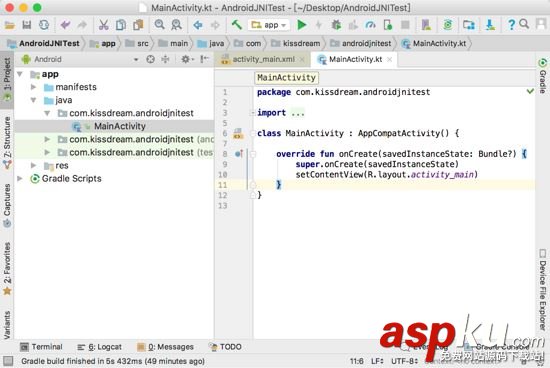This screenshot has height=368, width=550.
Task: Collapse the com.kissdream.androidjnitest main package
Action: (x=47, y=113)
